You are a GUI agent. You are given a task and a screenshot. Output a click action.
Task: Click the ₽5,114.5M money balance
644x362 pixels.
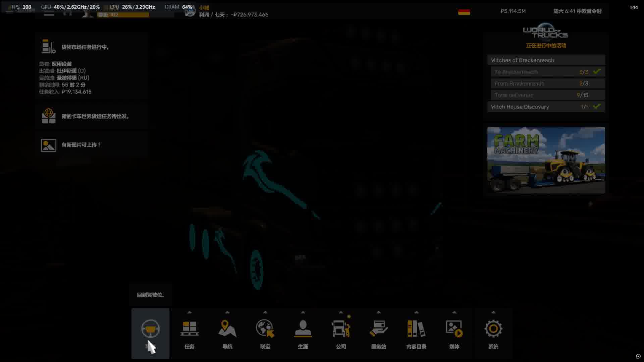(513, 11)
